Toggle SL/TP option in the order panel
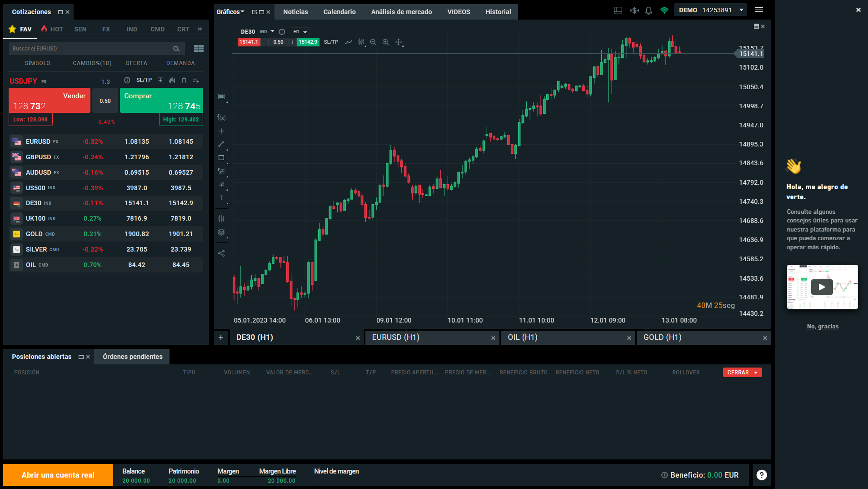 (x=144, y=80)
